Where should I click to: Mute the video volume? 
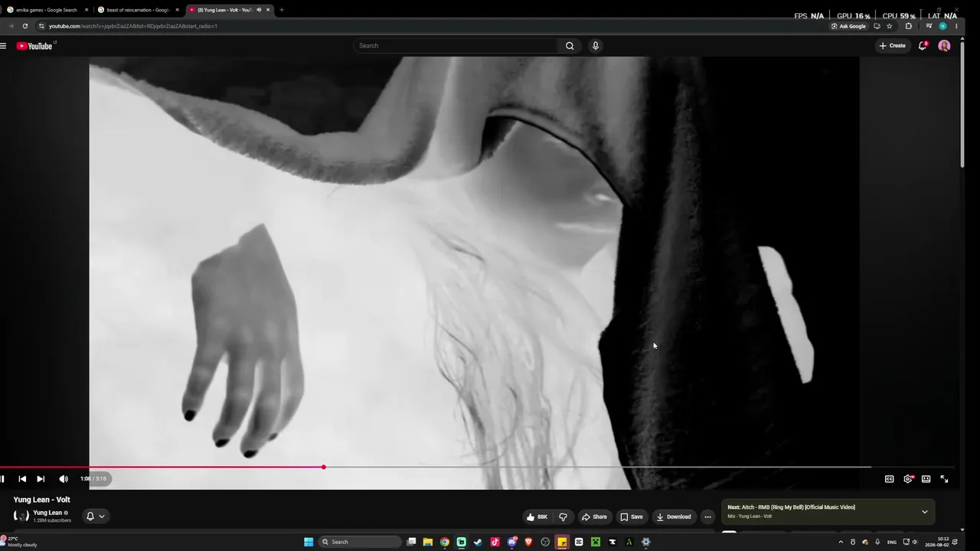[64, 479]
